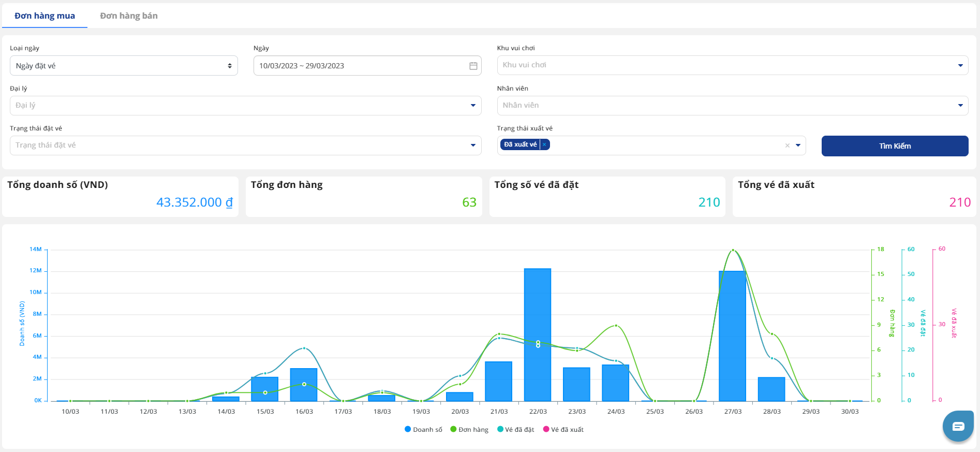Image resolution: width=980 pixels, height=452 pixels.
Task: Open the Đơn hàng mua tab
Action: (x=44, y=16)
